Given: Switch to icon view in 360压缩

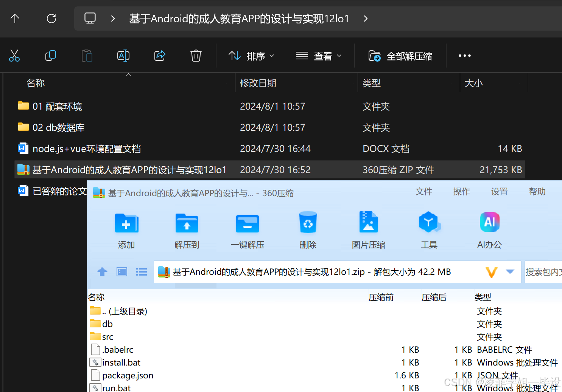Looking at the screenshot, I should click(122, 272).
